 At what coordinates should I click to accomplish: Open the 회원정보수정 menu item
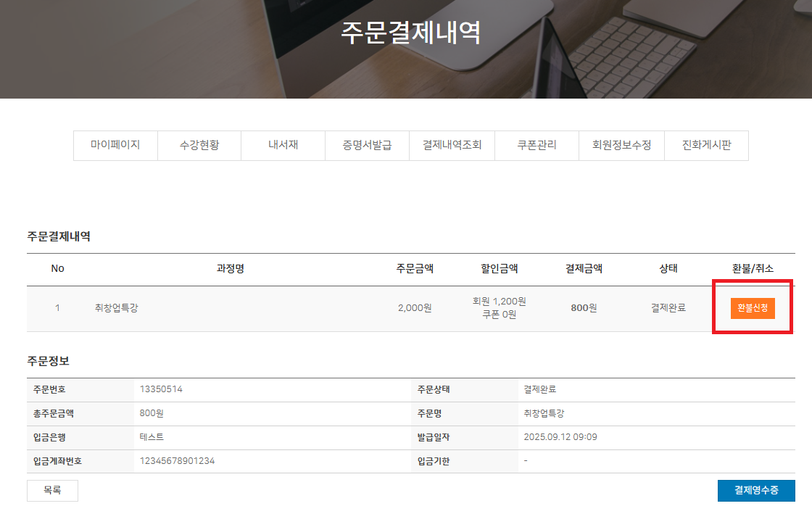pyautogui.click(x=621, y=145)
